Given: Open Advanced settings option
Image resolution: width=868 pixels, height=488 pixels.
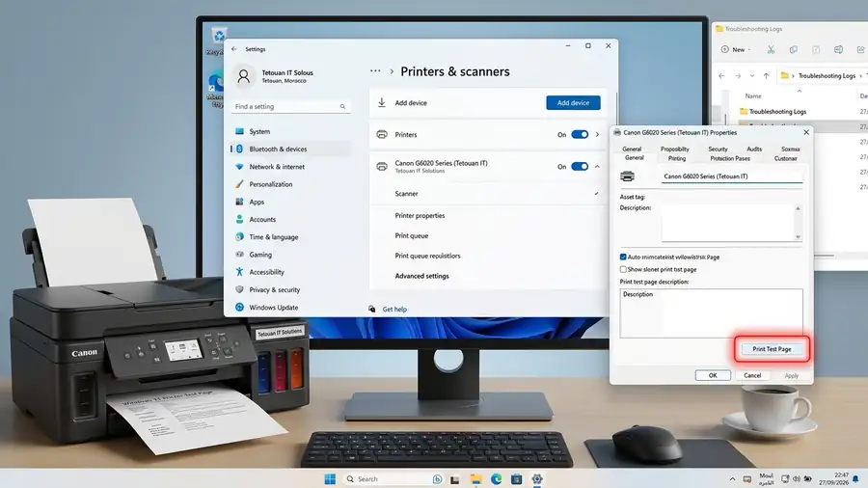Looking at the screenshot, I should 421,276.
